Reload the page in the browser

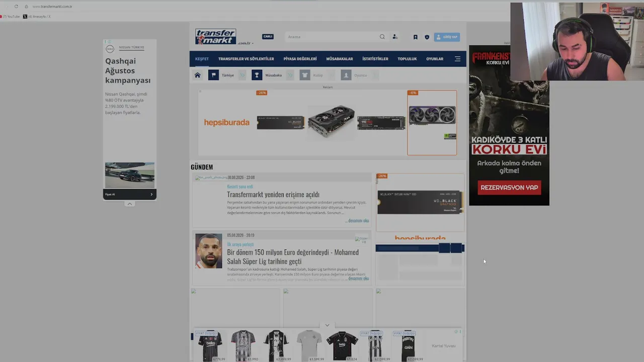[16, 7]
